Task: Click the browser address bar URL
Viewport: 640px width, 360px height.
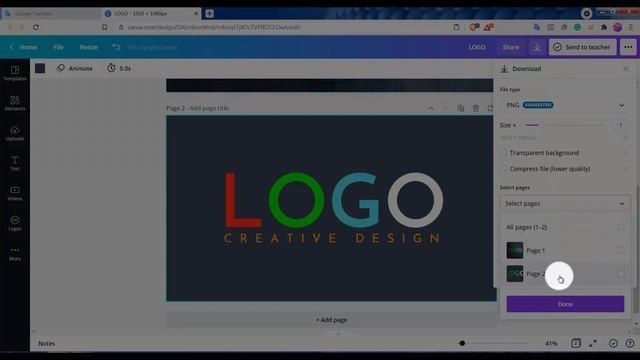Action: click(213, 27)
